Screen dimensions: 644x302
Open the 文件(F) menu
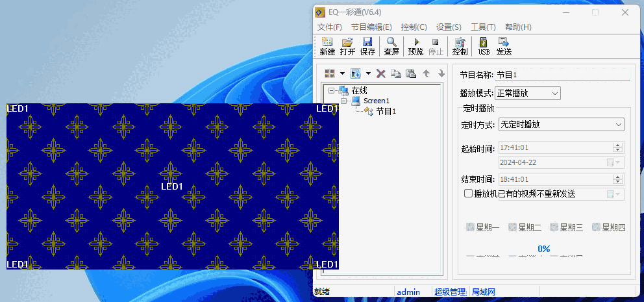329,27
